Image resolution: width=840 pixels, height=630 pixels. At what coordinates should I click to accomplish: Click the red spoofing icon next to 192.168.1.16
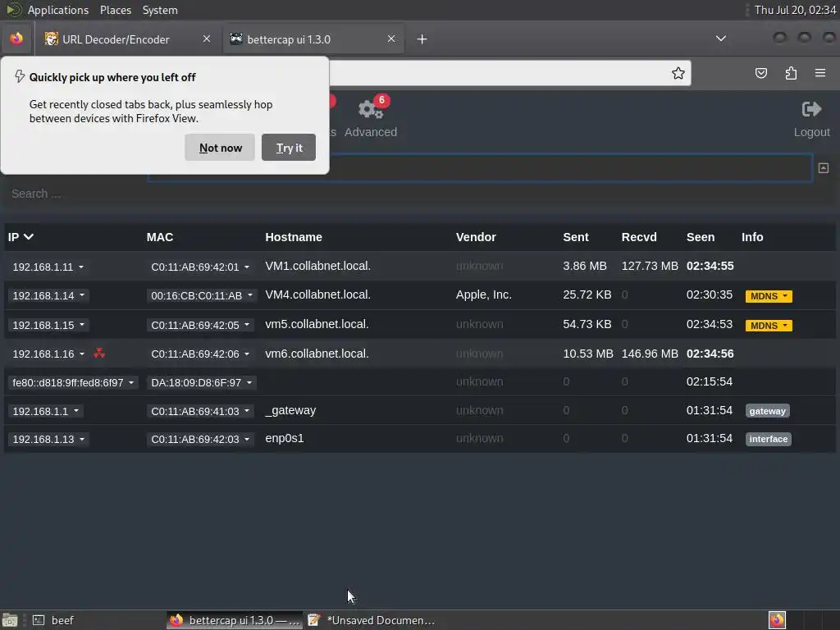point(99,353)
